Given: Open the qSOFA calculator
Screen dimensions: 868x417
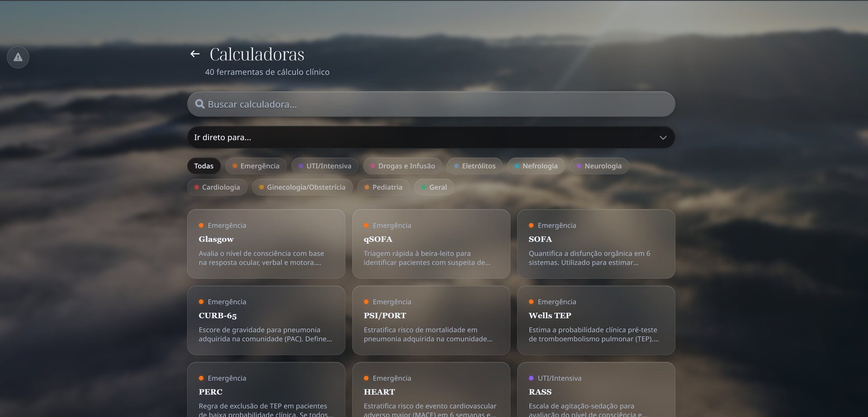Looking at the screenshot, I should pyautogui.click(x=431, y=244).
